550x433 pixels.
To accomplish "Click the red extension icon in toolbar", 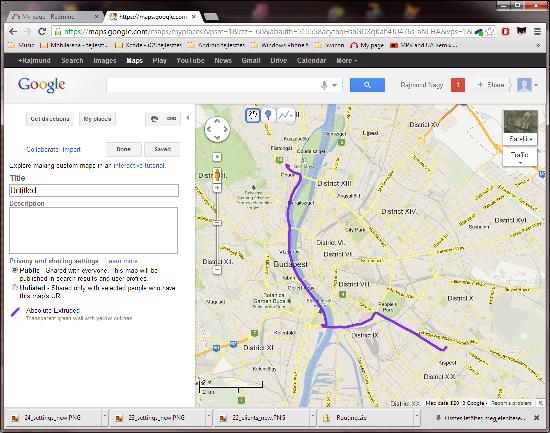I will (x=505, y=32).
